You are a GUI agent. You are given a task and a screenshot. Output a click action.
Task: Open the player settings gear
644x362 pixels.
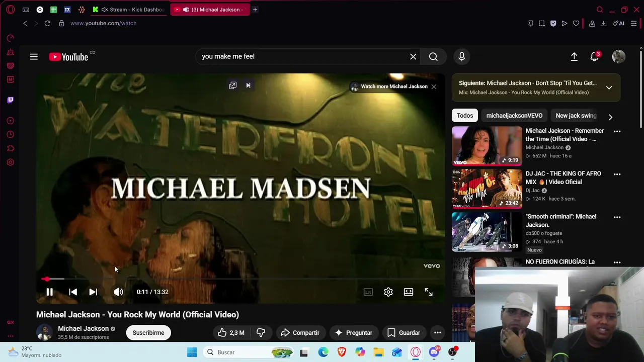[x=388, y=292]
